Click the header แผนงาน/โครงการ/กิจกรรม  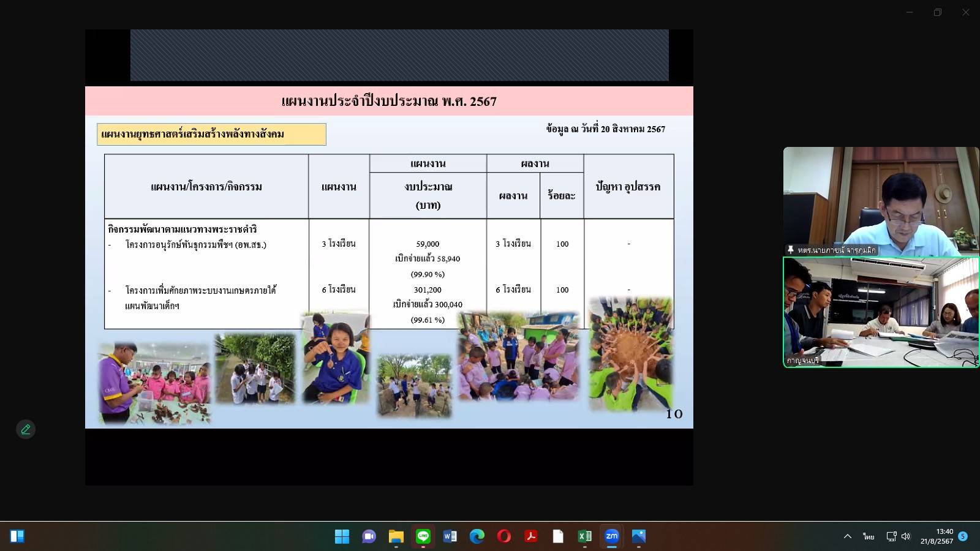click(x=206, y=187)
